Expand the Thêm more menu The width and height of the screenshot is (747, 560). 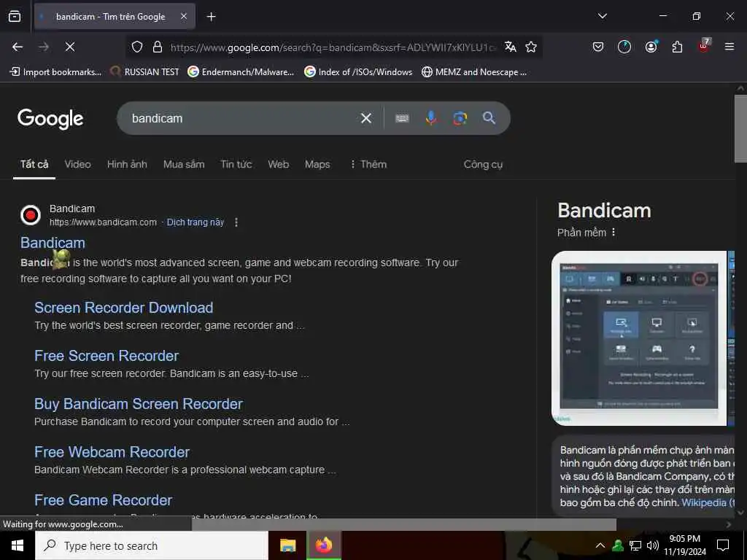click(368, 164)
